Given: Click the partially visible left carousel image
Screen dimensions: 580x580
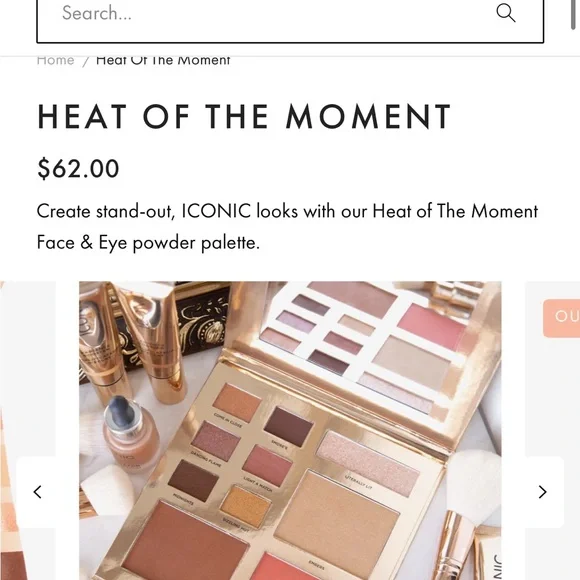Looking at the screenshot, I should click(28, 431).
